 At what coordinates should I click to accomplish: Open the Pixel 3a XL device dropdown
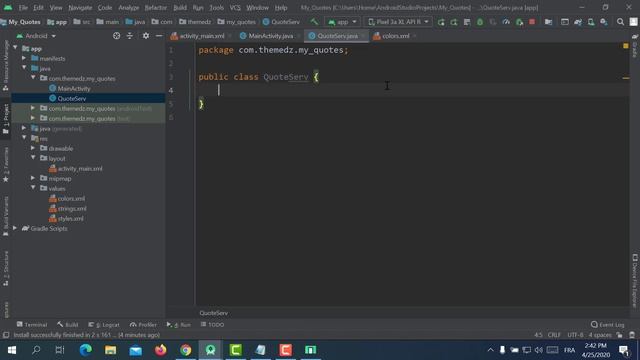tap(398, 22)
